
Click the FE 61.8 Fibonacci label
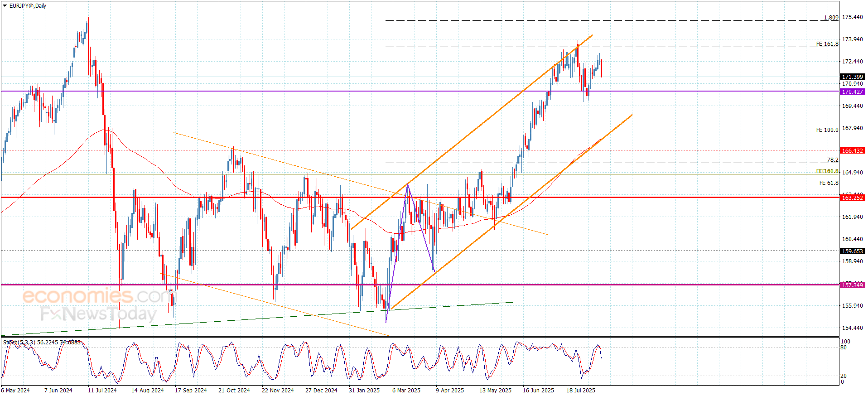tap(829, 183)
